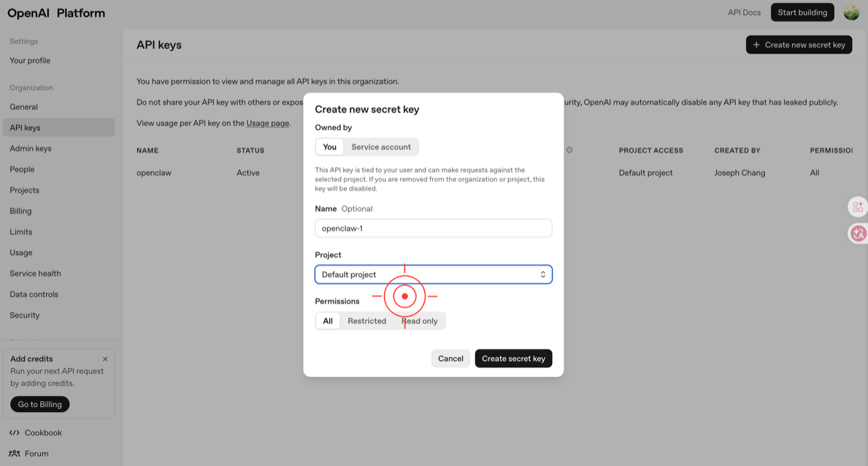Select Restricted permissions option

(x=366, y=321)
